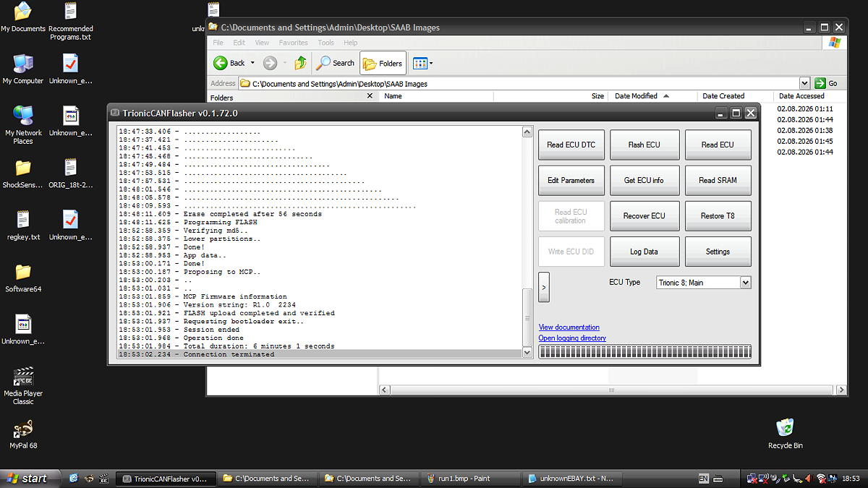Select 'Connection terminated' log line
Screen dimensions: 868x488
[x=319, y=354]
